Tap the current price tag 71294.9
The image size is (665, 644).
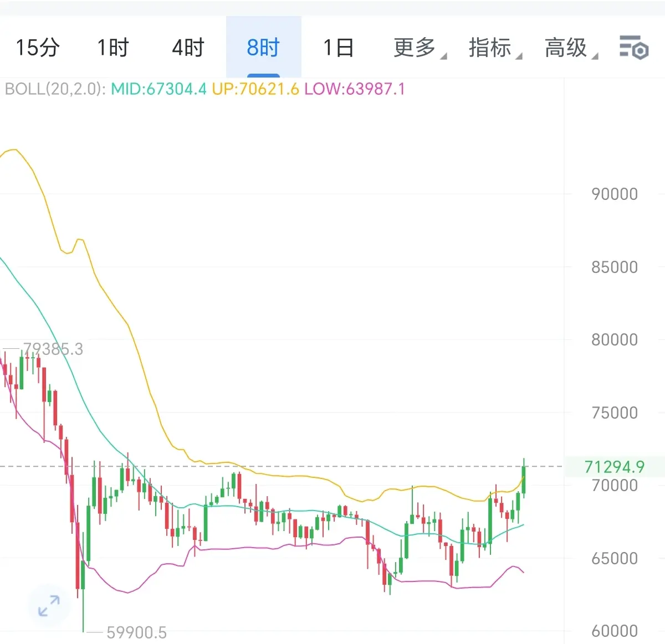pos(615,467)
